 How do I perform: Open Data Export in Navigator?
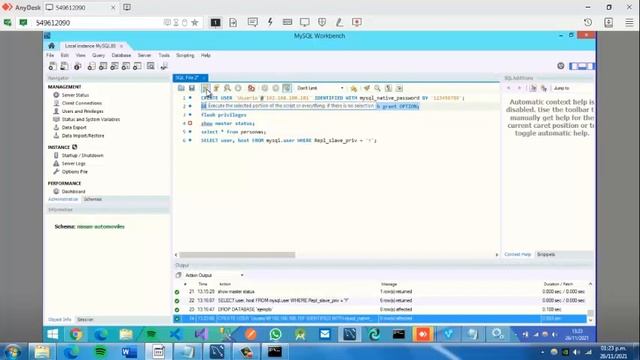click(74, 128)
